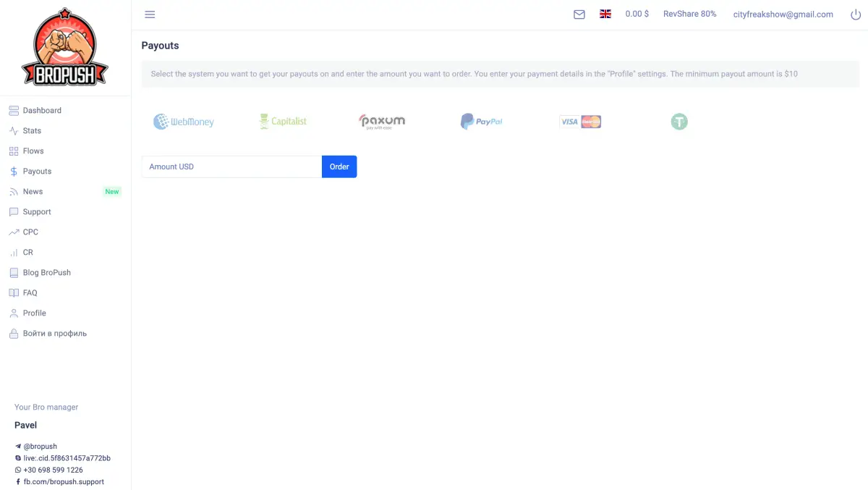The width and height of the screenshot is (868, 490).
Task: Click the power logout icon
Action: (x=856, y=14)
